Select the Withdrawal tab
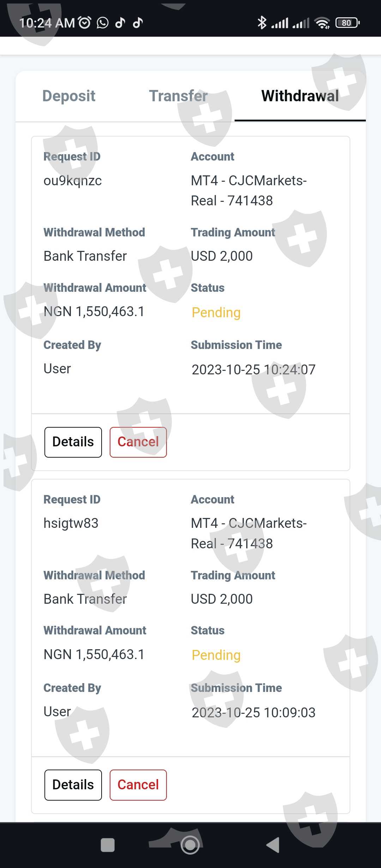 300,96
